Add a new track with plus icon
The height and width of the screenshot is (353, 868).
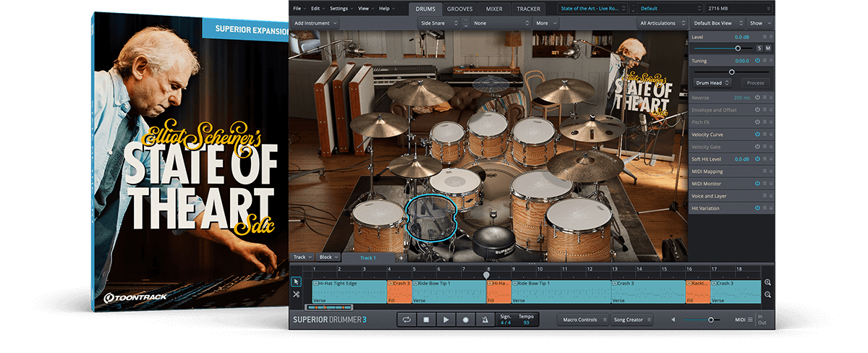coord(401,258)
